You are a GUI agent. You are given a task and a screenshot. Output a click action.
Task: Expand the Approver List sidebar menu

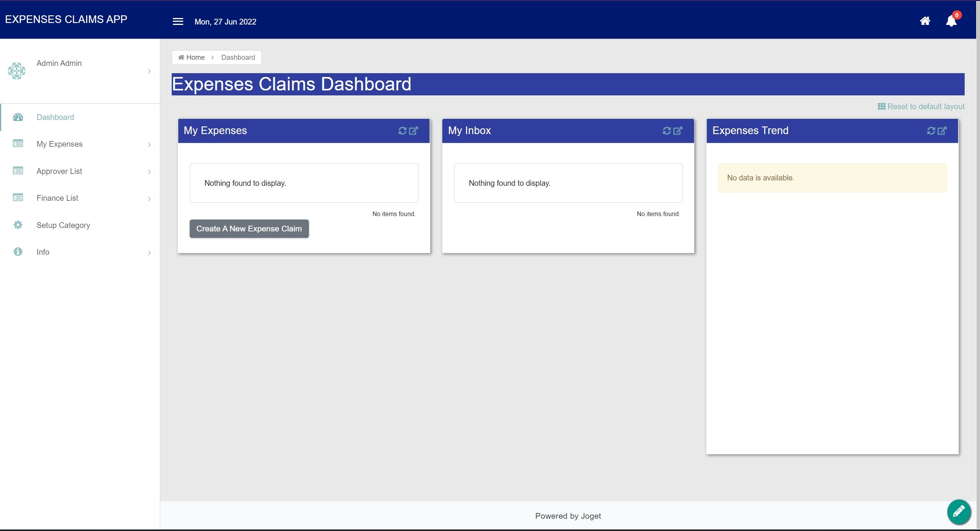149,172
